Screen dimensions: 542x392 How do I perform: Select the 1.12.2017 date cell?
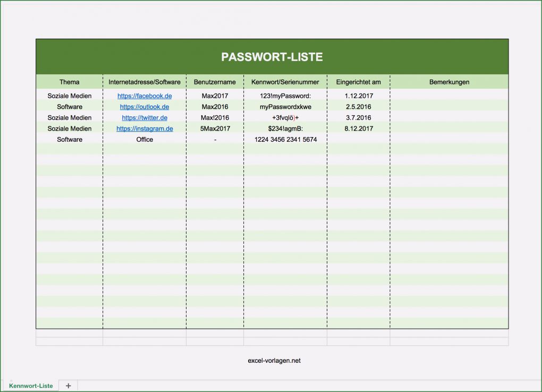(358, 96)
